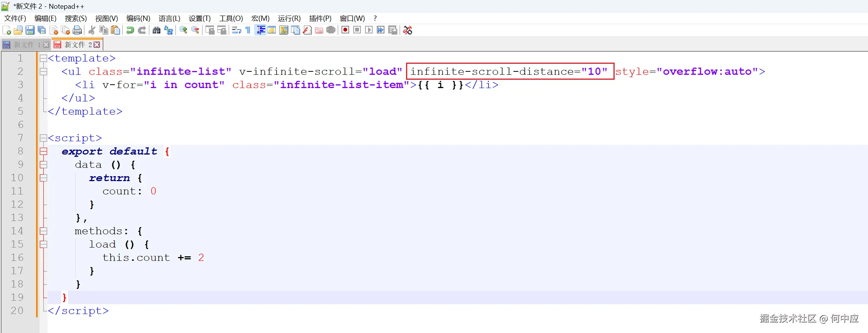Close the 新文件 1 tab

(x=46, y=45)
